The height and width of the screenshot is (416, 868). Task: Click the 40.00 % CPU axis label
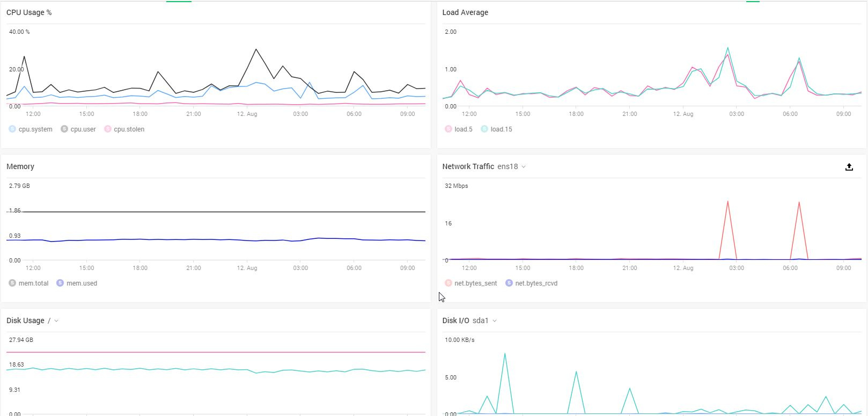pyautogui.click(x=19, y=32)
